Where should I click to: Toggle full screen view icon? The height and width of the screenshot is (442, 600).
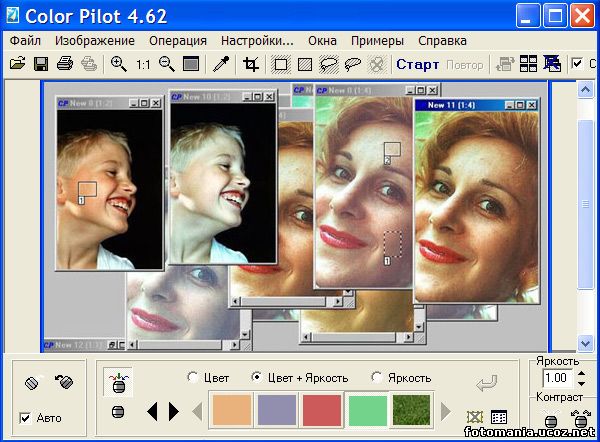coord(191,64)
